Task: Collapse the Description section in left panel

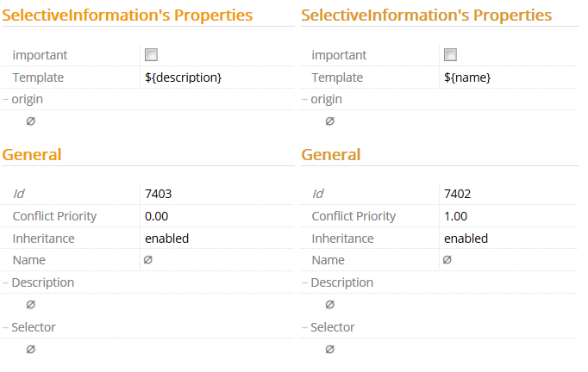Action: click(6, 282)
